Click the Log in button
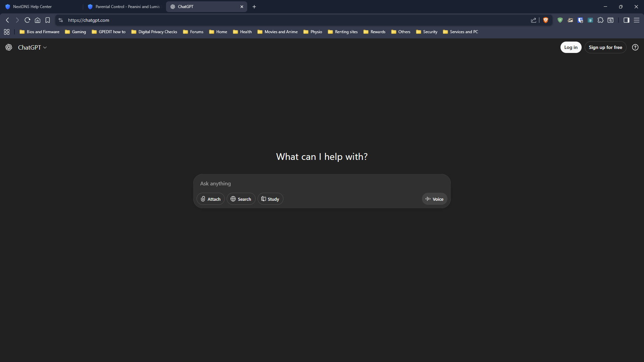Viewport: 644px width, 362px height. click(x=571, y=47)
